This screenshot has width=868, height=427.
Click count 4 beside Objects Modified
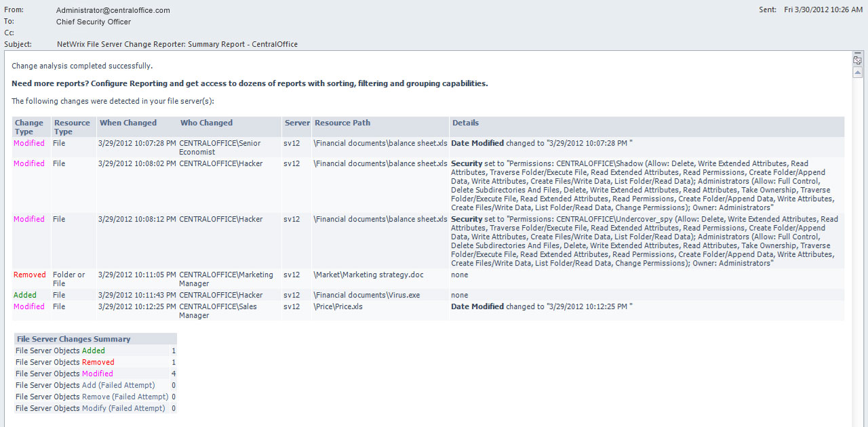coord(174,373)
